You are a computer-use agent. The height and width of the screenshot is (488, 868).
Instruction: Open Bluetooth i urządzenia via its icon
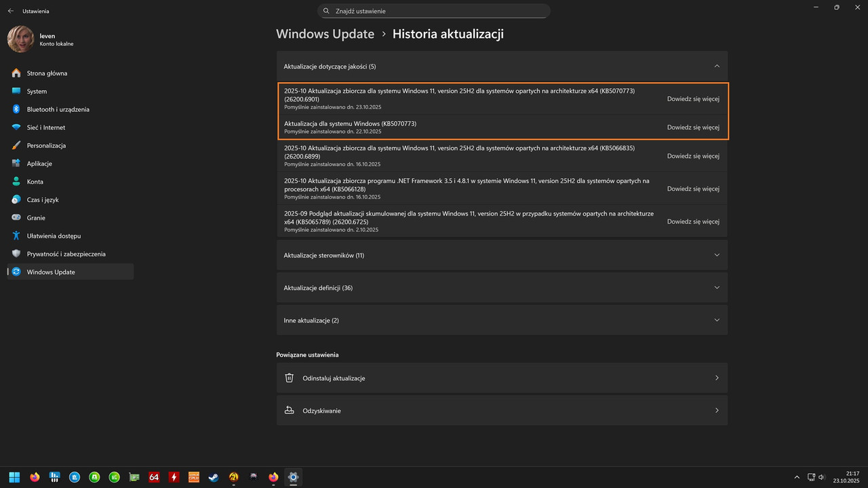pyautogui.click(x=16, y=109)
